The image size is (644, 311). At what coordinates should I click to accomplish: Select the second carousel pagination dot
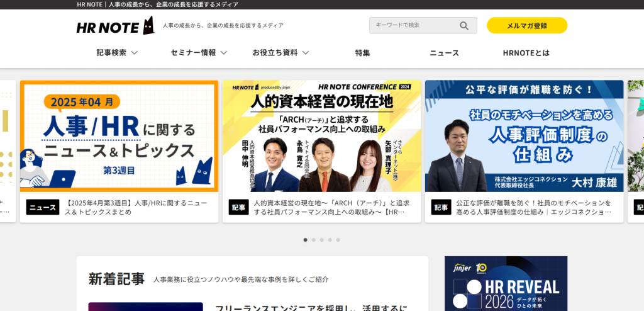tap(314, 240)
